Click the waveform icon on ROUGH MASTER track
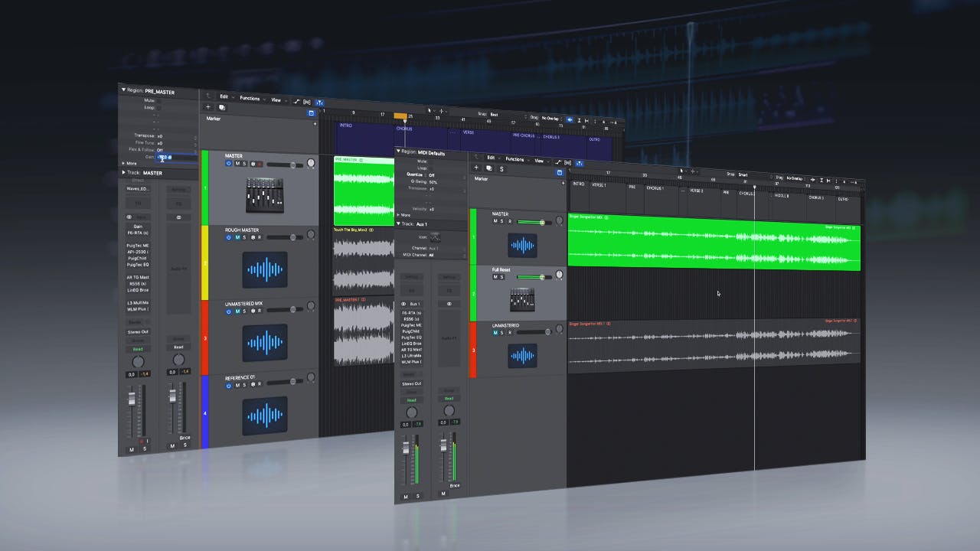 coord(265,269)
